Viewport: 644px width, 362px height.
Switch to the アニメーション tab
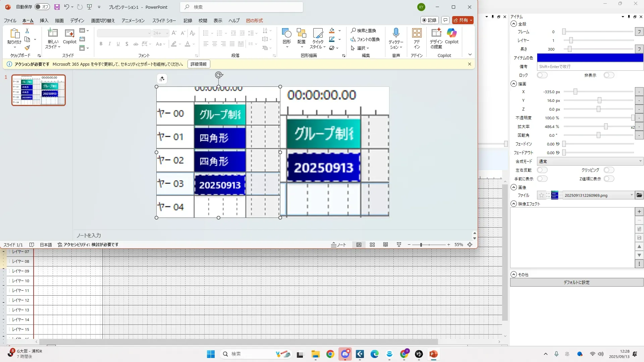coord(133,20)
